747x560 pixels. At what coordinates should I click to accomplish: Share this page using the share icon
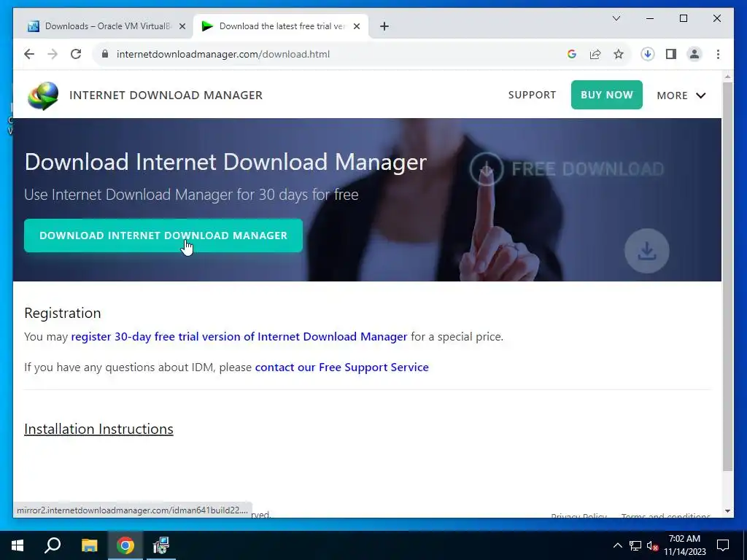595,54
